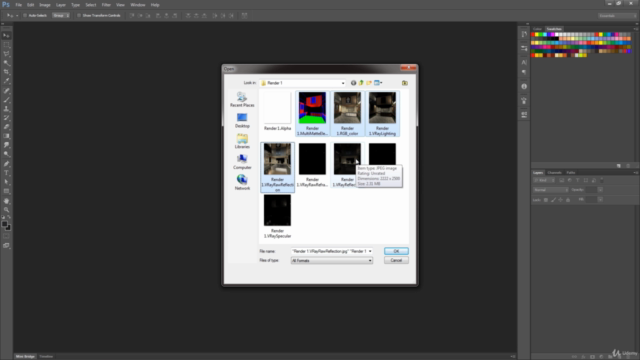
Task: Go to Libraries in places bar
Action: point(242,141)
